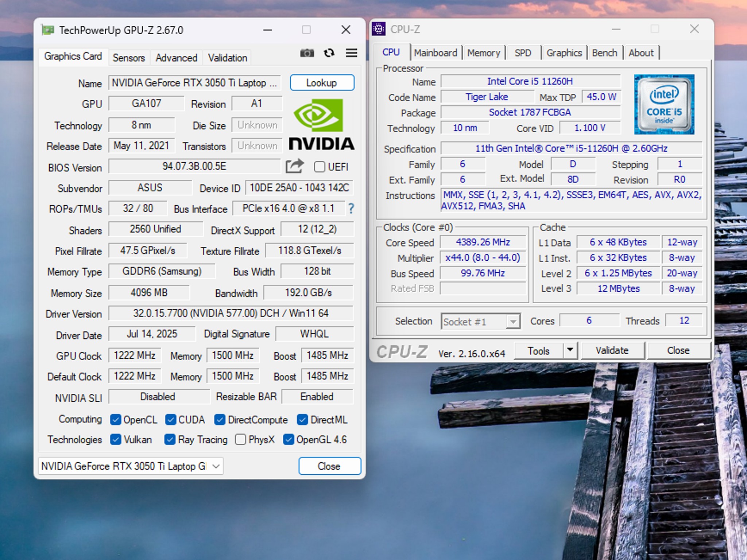Viewport: 747px width, 560px height.
Task: Toggle the Vulkan checkbox
Action: (x=116, y=439)
